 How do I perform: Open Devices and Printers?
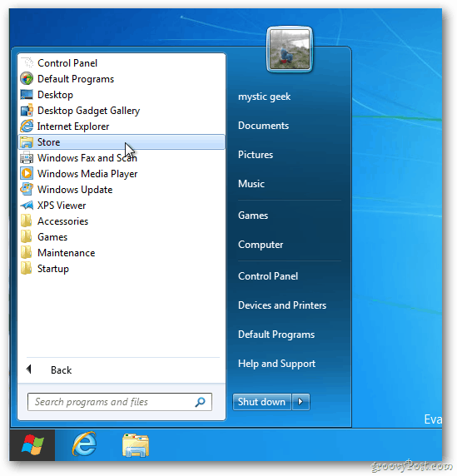(x=282, y=305)
